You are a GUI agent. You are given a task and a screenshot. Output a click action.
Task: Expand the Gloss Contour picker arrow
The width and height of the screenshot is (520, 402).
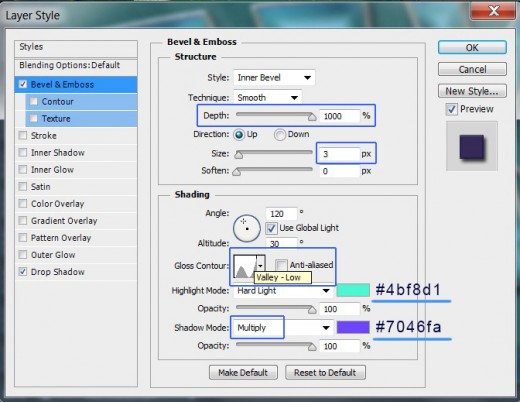(261, 266)
